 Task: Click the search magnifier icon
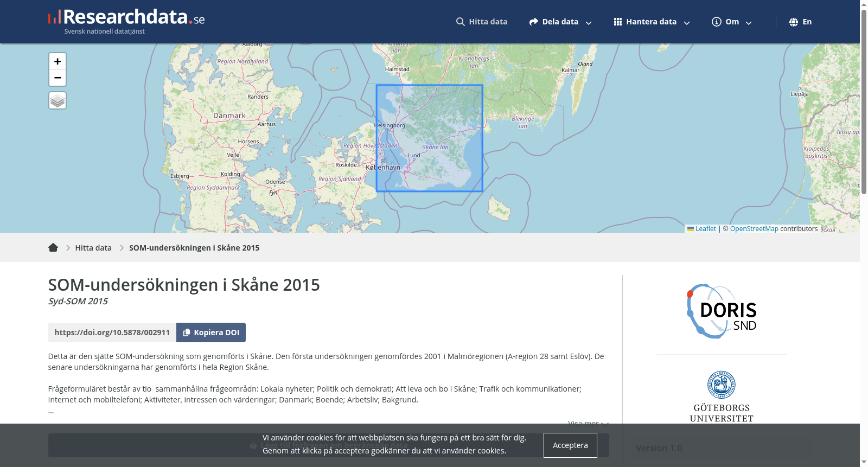[461, 22]
